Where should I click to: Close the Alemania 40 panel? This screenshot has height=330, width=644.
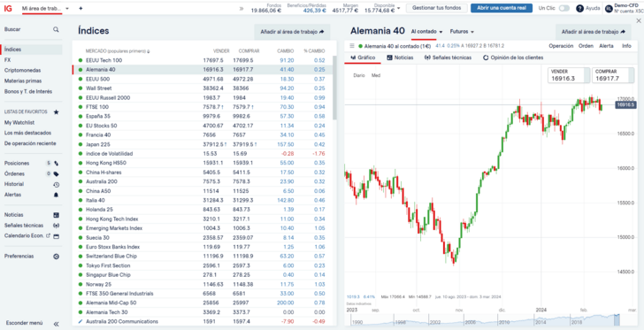point(639,20)
